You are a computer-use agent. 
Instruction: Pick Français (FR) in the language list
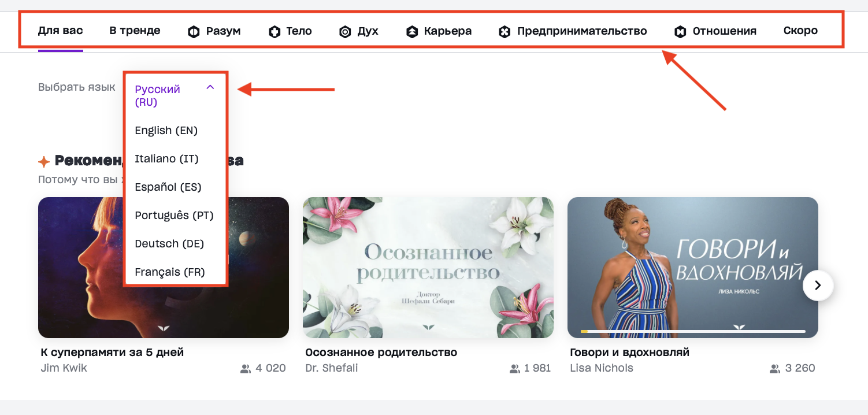pyautogui.click(x=170, y=272)
